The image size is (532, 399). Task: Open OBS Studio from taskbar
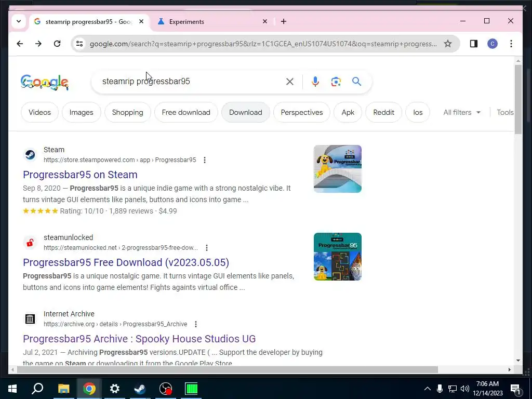coord(166,389)
